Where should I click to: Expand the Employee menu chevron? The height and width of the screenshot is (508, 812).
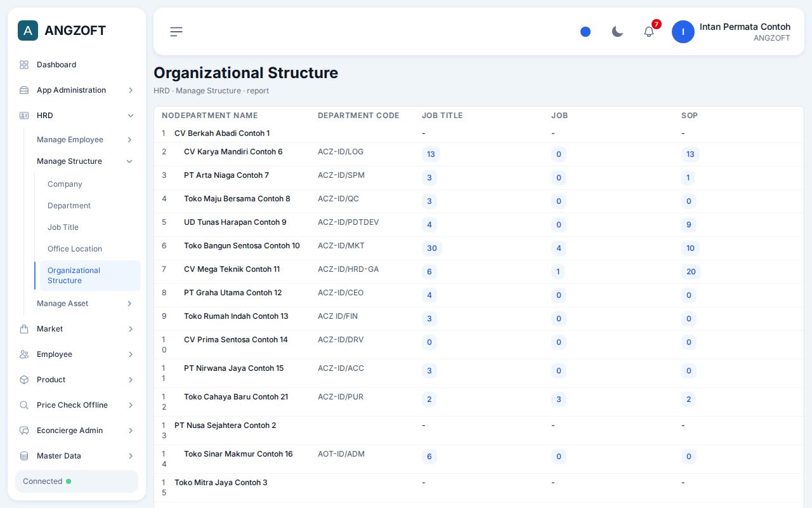click(x=131, y=354)
